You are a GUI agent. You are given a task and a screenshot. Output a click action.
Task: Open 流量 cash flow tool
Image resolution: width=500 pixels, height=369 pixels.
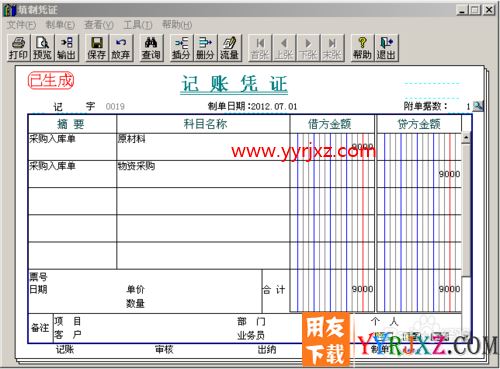click(229, 48)
